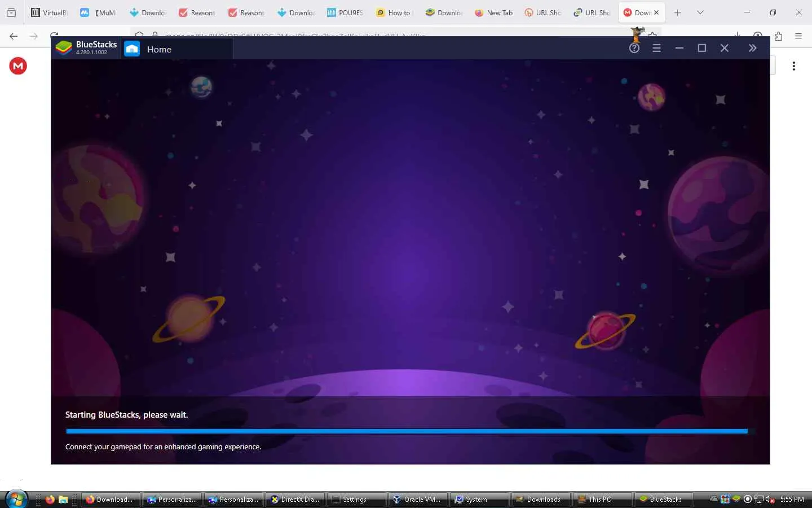Close the BlueStacks window
Viewport: 812px width, 508px height.
tap(725, 49)
